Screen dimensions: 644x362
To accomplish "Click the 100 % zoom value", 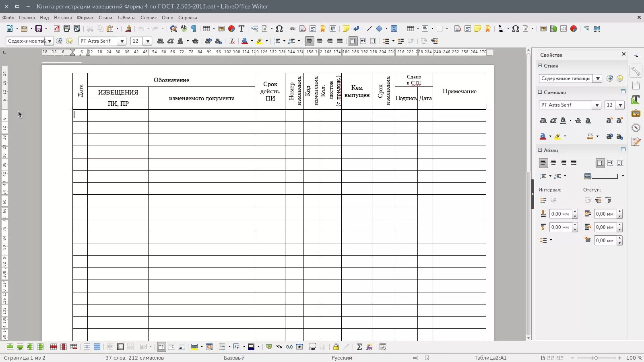I will 634,358.
